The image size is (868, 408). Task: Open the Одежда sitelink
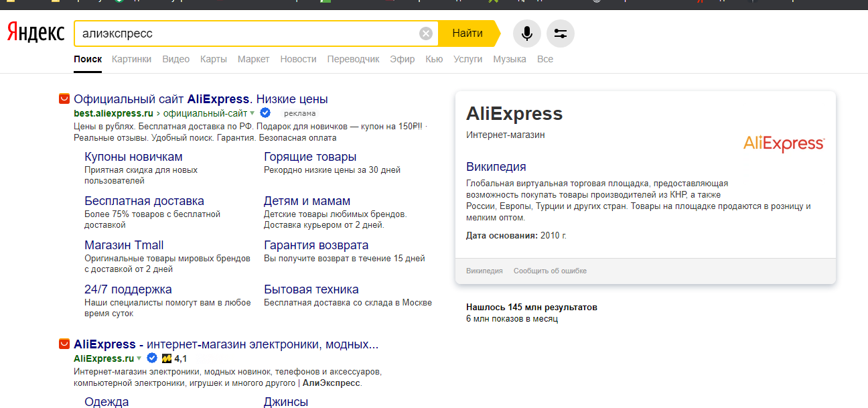106,402
